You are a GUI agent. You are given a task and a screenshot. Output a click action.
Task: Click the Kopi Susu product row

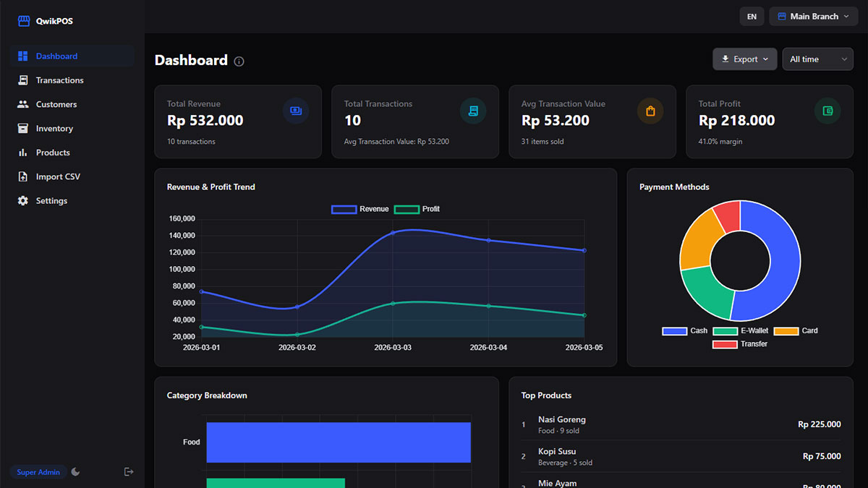pyautogui.click(x=681, y=456)
